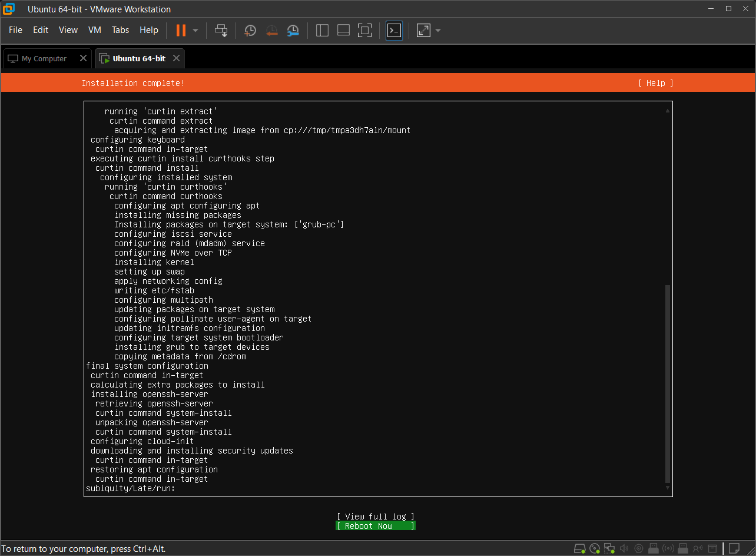756x556 pixels.
Task: Open the VM menu
Action: 94,30
